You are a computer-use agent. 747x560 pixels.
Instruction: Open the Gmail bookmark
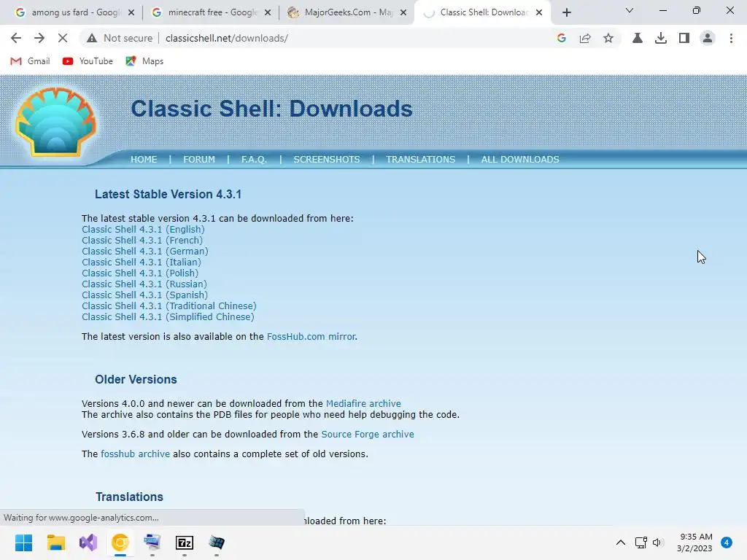[x=31, y=61]
